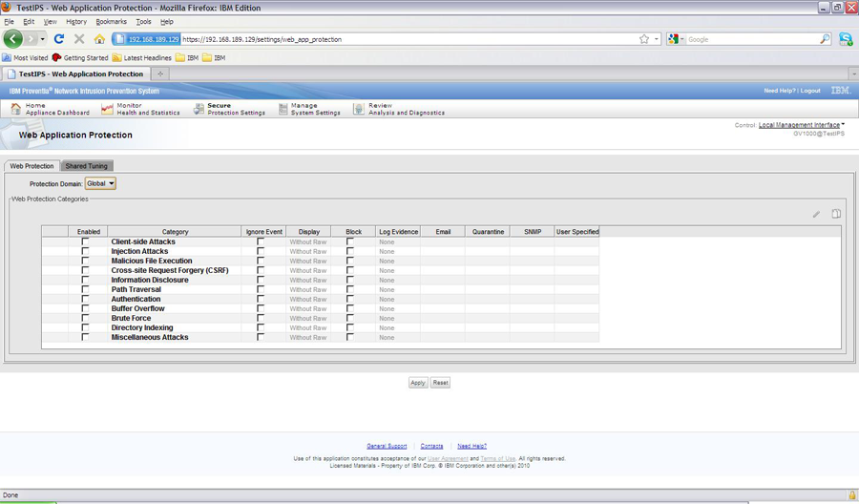The width and height of the screenshot is (859, 504).
Task: Select the TestIPS browser tab
Action: pos(75,73)
